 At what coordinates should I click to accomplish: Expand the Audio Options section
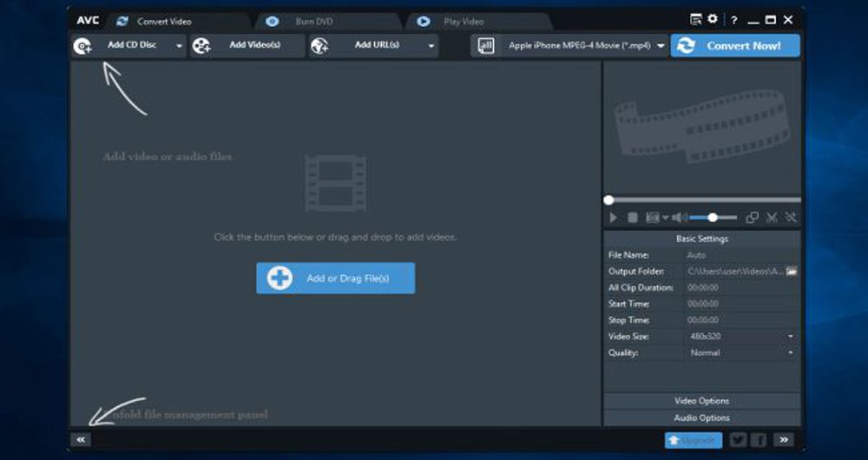point(701,417)
